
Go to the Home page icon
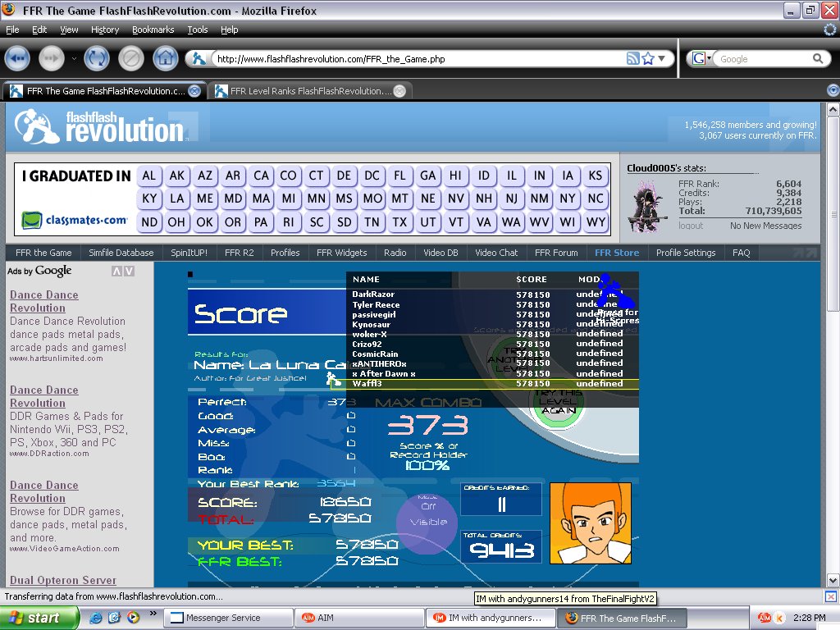click(x=165, y=58)
